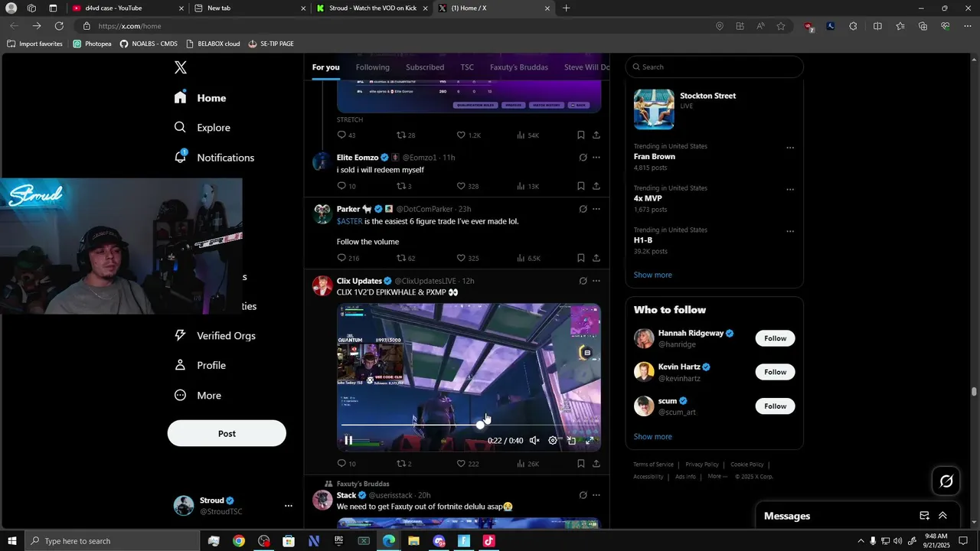This screenshot has width=980, height=551.
Task: Share Elite Eomzo's post
Action: [596, 186]
